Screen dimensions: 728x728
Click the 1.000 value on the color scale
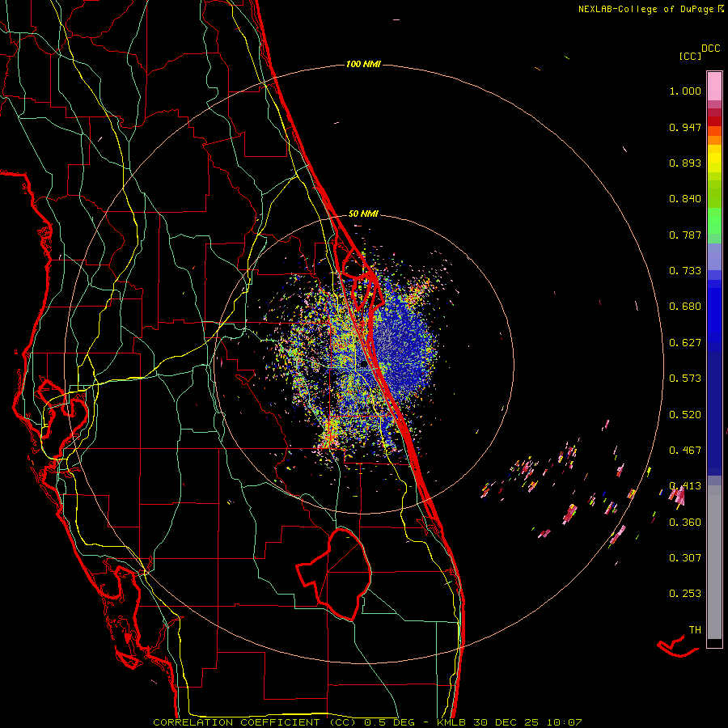tap(685, 91)
